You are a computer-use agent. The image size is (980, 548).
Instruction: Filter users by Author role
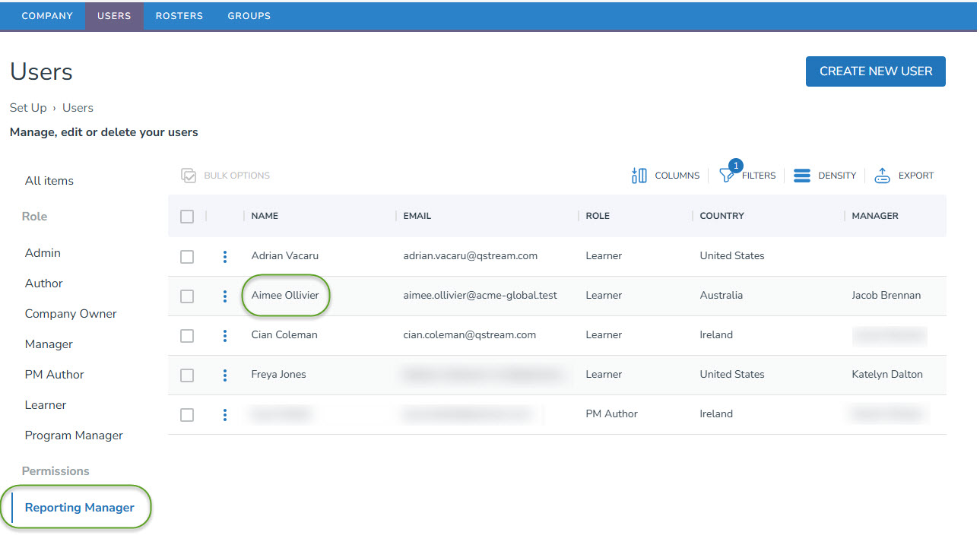pyautogui.click(x=44, y=284)
